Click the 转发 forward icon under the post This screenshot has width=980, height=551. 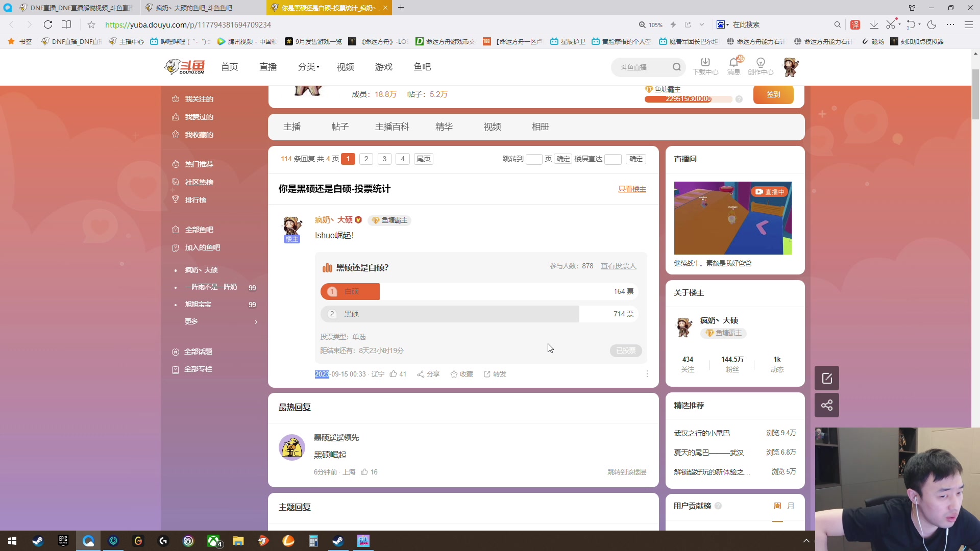pos(495,374)
